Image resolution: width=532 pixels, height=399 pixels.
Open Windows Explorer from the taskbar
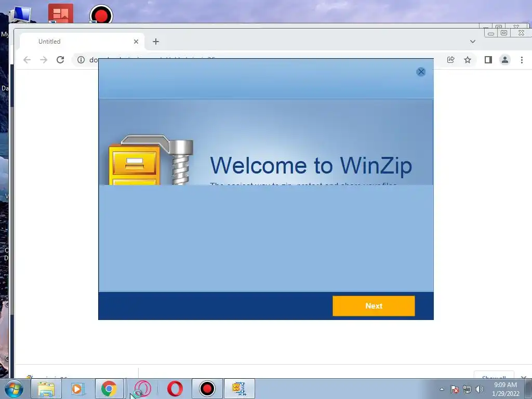pos(46,389)
